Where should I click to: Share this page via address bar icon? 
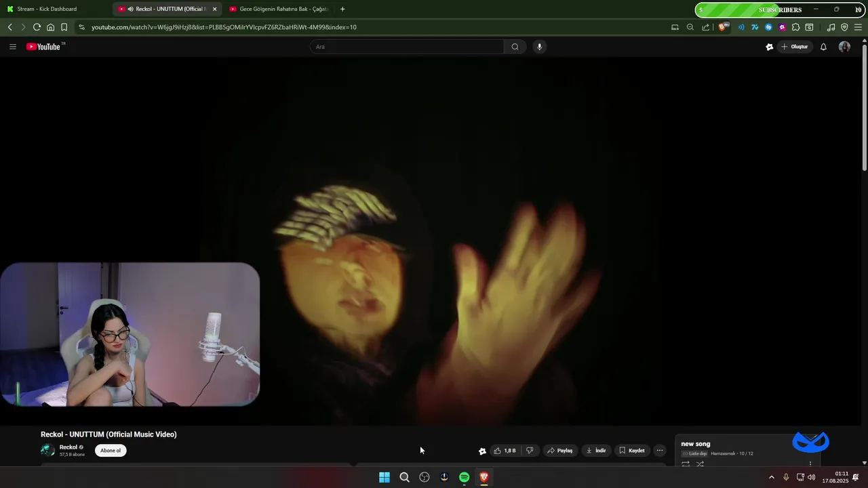click(x=706, y=27)
